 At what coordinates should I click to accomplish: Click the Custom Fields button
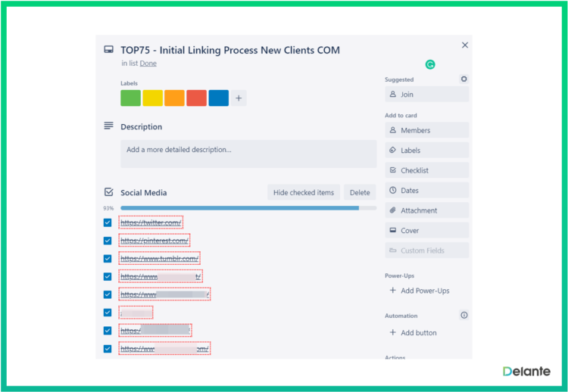tap(426, 250)
